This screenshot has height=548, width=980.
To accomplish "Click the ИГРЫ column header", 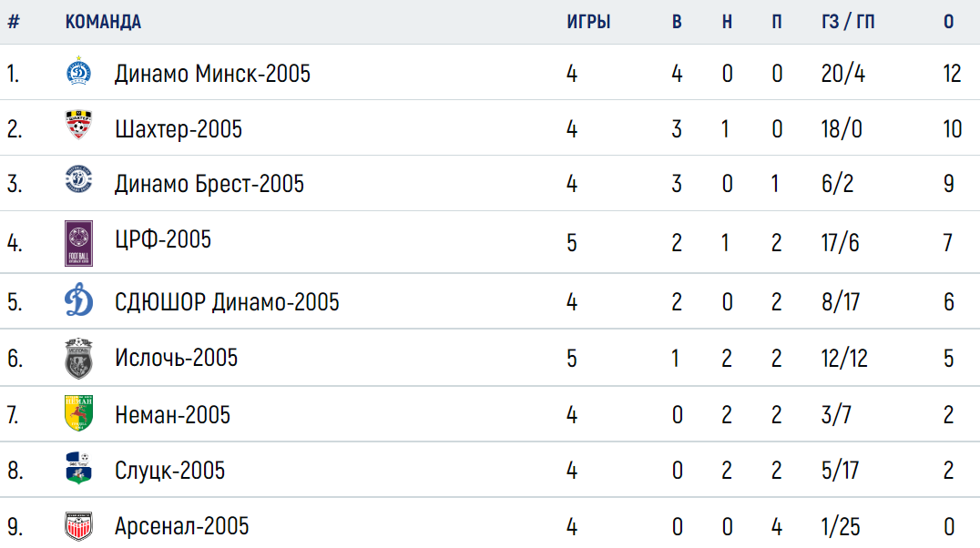I will [x=588, y=22].
